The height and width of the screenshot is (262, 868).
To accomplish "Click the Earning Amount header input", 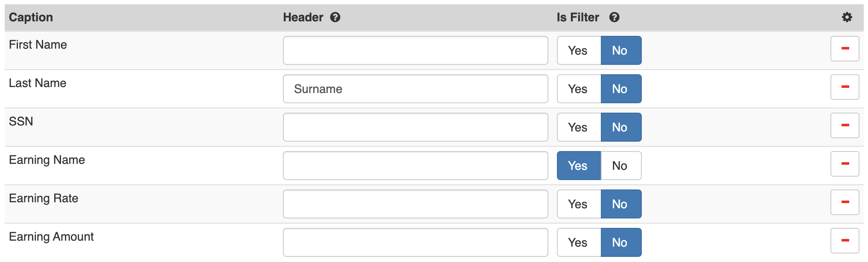I will pyautogui.click(x=415, y=242).
